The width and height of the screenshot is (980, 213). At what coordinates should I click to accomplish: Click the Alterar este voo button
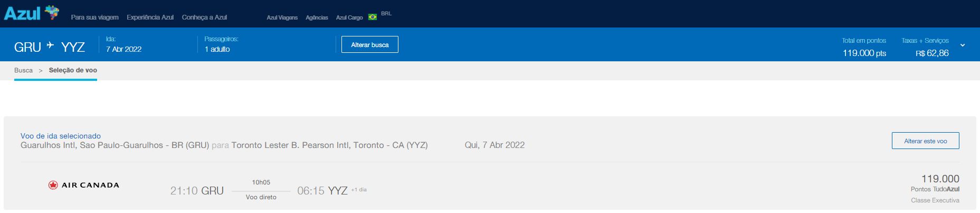926,141
